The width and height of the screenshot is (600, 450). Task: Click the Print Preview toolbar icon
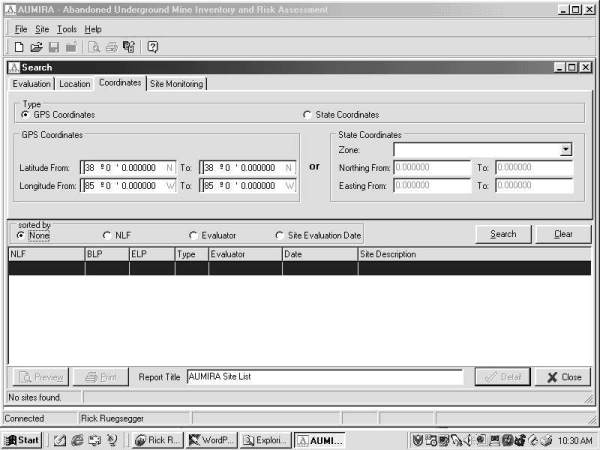[x=94, y=47]
